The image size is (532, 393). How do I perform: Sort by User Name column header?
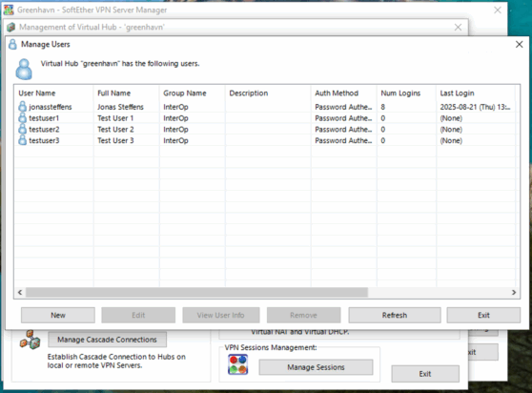tap(53, 93)
